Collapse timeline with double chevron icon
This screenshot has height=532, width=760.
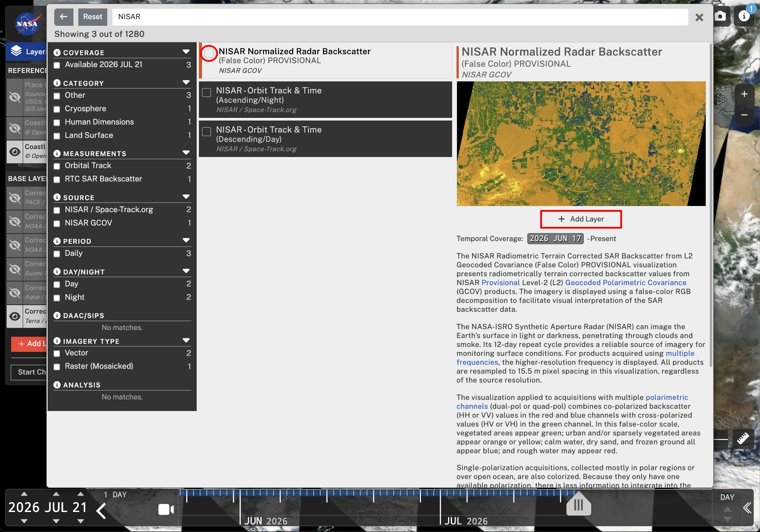tap(748, 508)
